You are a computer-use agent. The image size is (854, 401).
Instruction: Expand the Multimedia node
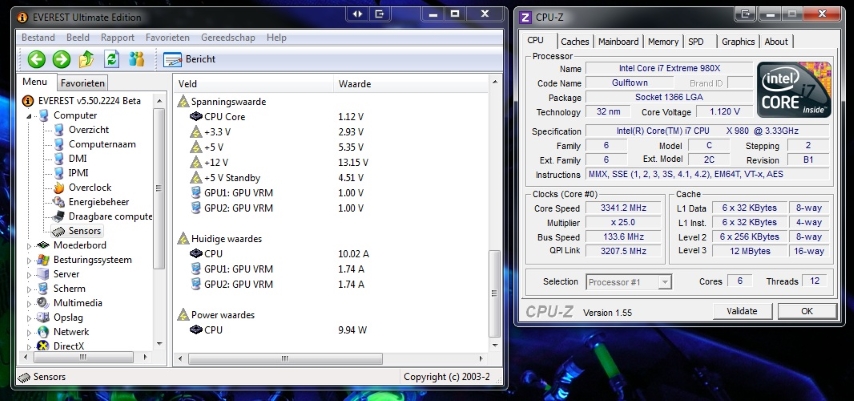click(29, 303)
